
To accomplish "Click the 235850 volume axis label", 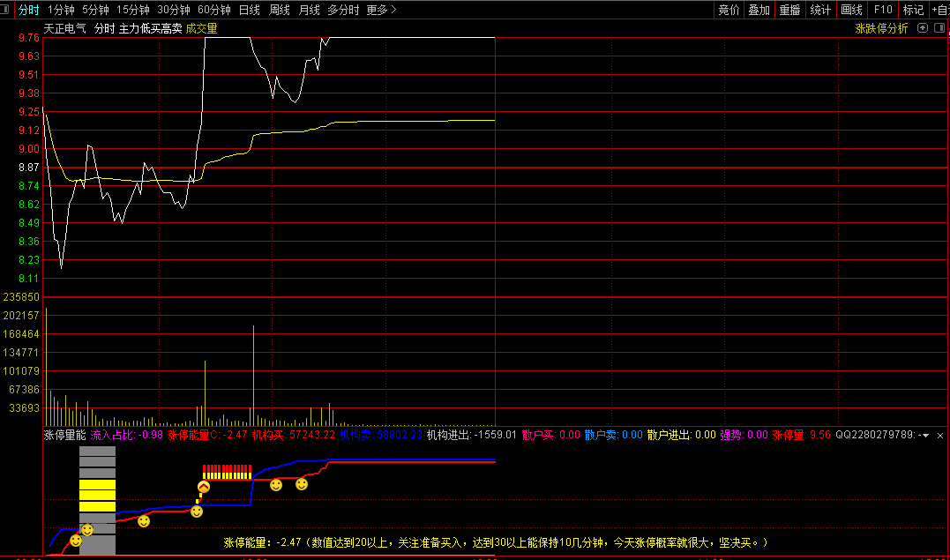I will (21, 297).
